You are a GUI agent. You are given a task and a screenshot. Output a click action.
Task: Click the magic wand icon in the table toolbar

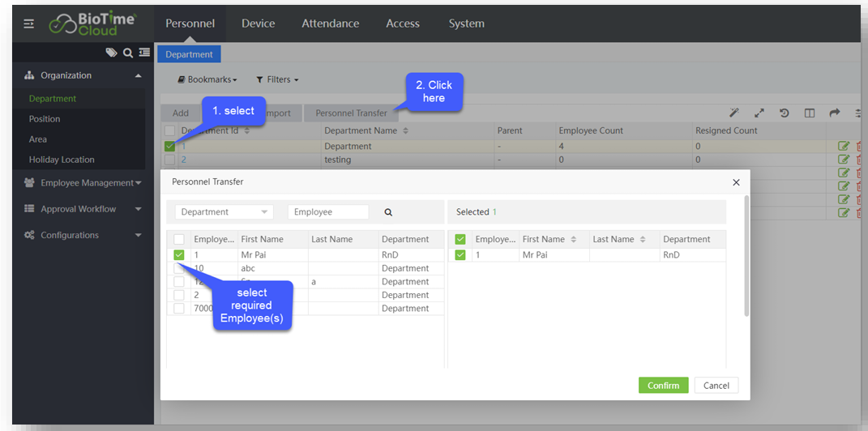pos(734,113)
